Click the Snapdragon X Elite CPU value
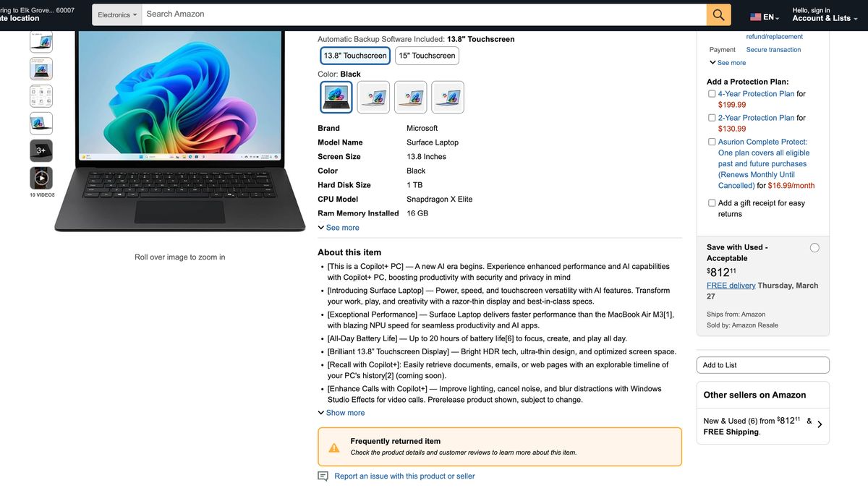The width and height of the screenshot is (868, 488). pos(439,200)
